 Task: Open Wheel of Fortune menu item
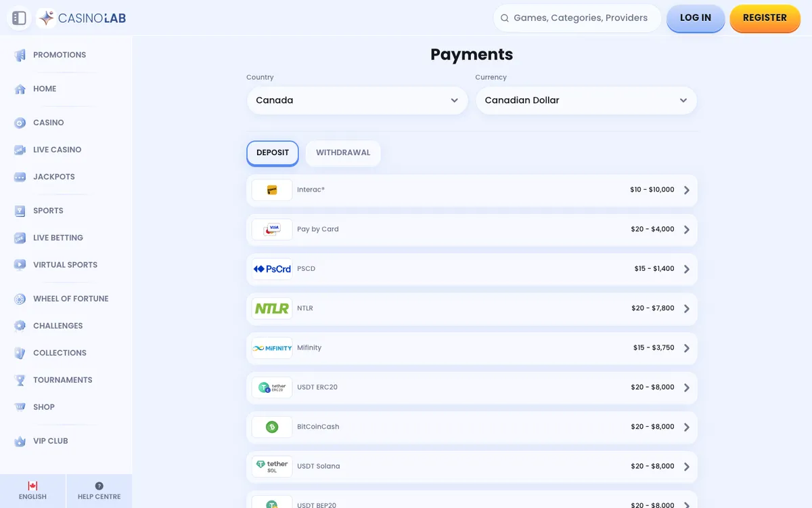tap(71, 299)
